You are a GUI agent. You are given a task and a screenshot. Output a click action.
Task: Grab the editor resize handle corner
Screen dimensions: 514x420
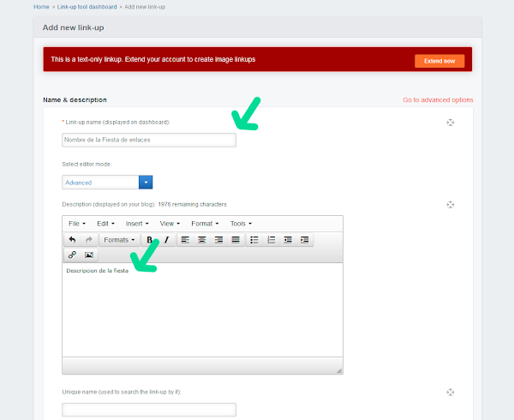point(338,370)
